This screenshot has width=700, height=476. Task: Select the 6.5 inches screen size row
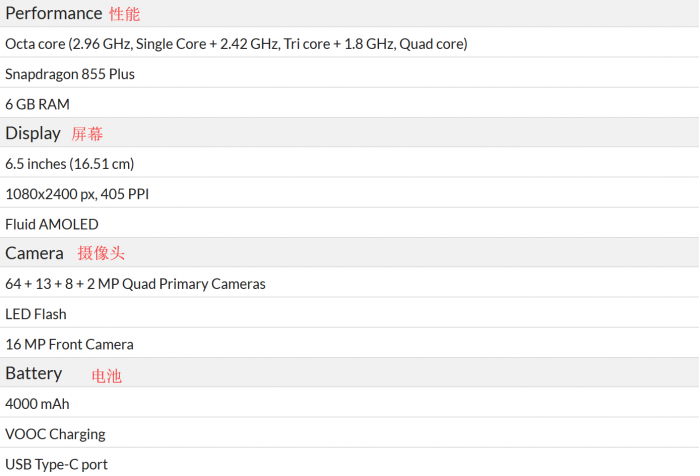pyautogui.click(x=69, y=164)
